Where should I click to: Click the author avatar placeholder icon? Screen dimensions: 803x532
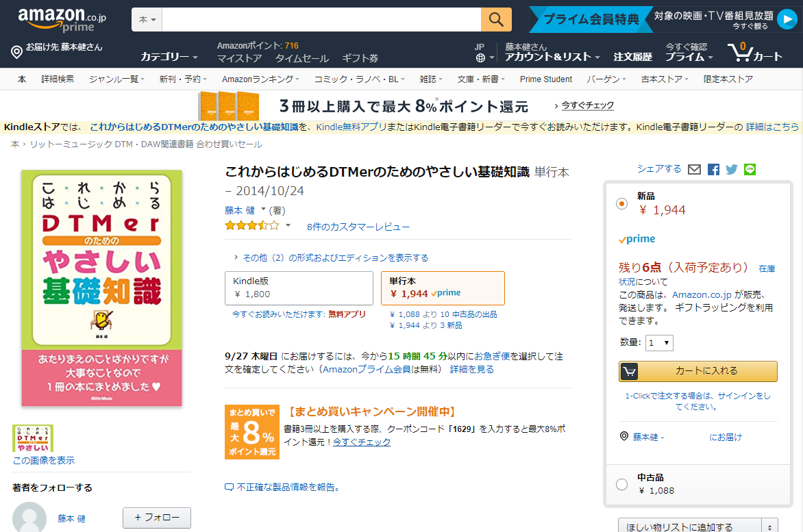point(29,517)
